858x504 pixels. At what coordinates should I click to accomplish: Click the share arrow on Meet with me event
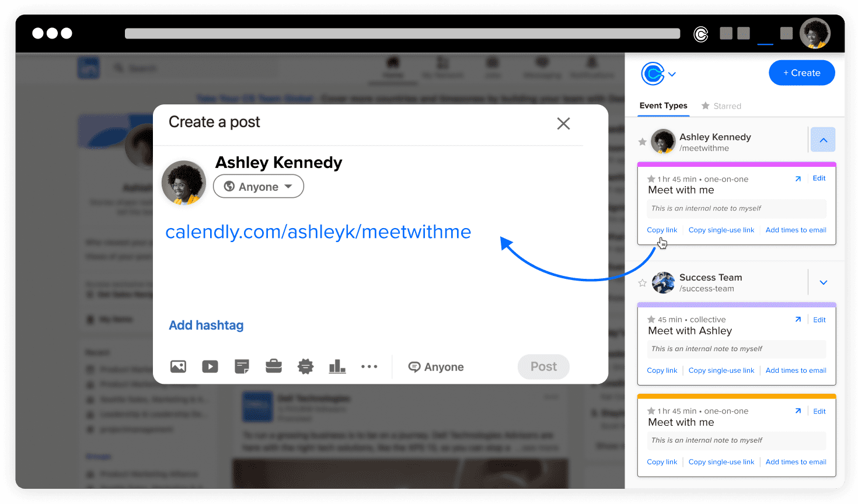click(798, 178)
